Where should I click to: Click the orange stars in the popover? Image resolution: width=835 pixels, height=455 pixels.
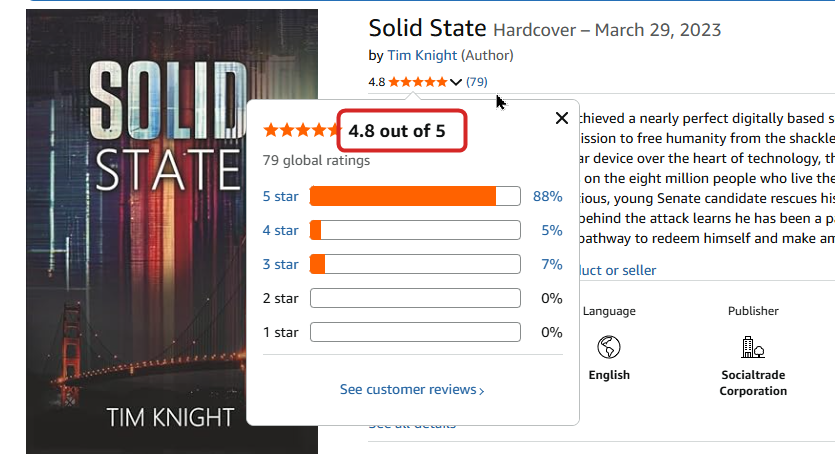pos(300,130)
